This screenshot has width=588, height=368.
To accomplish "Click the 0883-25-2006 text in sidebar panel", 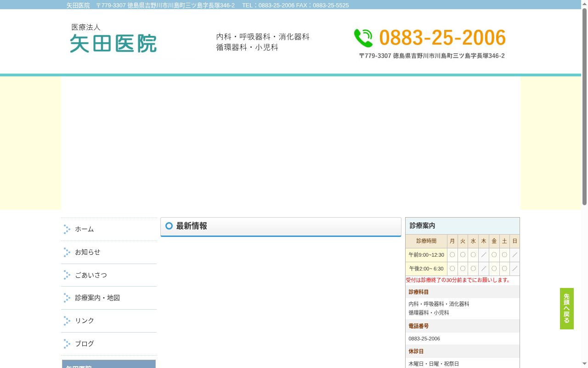I will [424, 339].
